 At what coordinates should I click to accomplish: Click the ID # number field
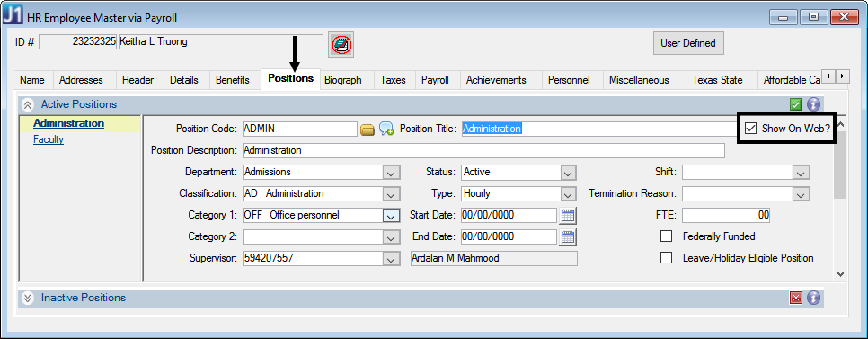tap(77, 42)
